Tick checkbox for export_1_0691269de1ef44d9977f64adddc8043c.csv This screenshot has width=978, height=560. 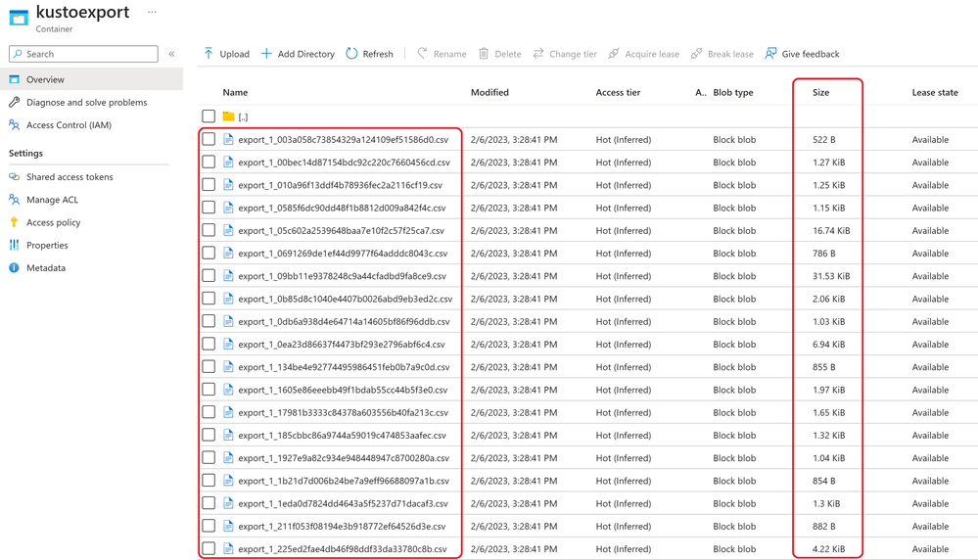209,254
